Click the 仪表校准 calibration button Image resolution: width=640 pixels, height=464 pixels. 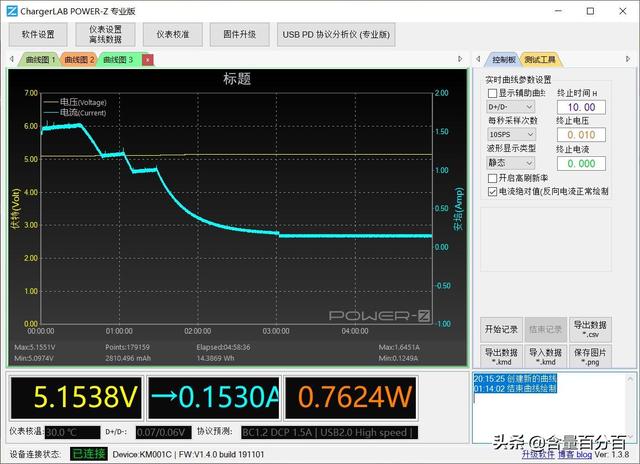[173, 35]
